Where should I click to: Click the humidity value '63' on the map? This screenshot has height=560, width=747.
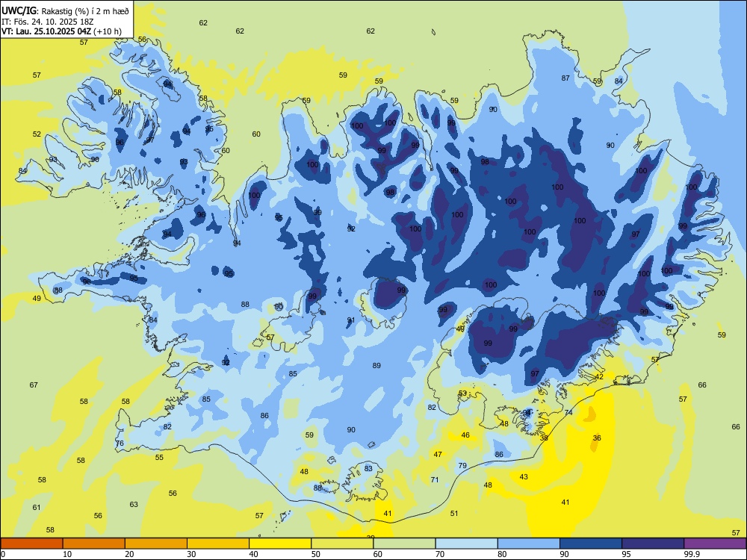click(x=134, y=504)
